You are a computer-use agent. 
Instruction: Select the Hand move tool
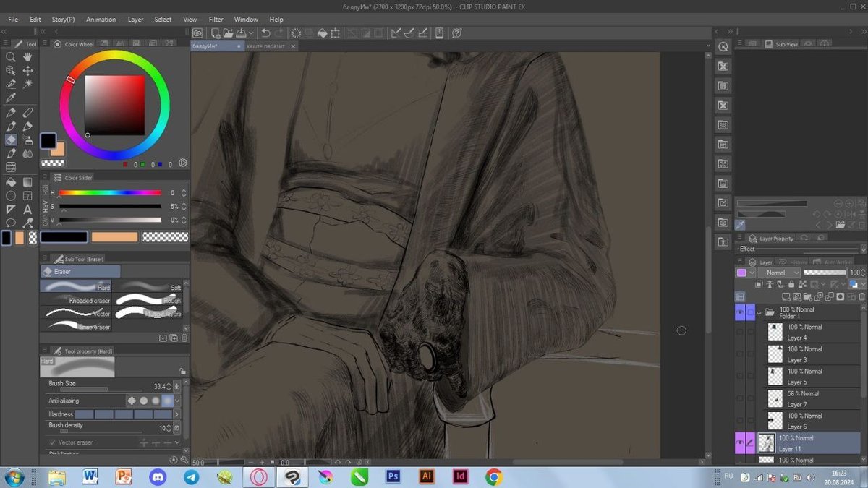(27, 57)
